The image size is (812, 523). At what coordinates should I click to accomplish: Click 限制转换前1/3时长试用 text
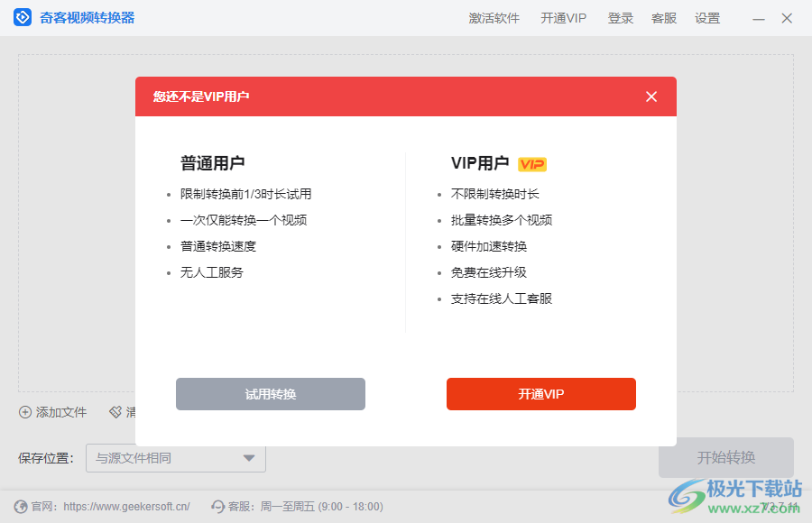tap(246, 194)
